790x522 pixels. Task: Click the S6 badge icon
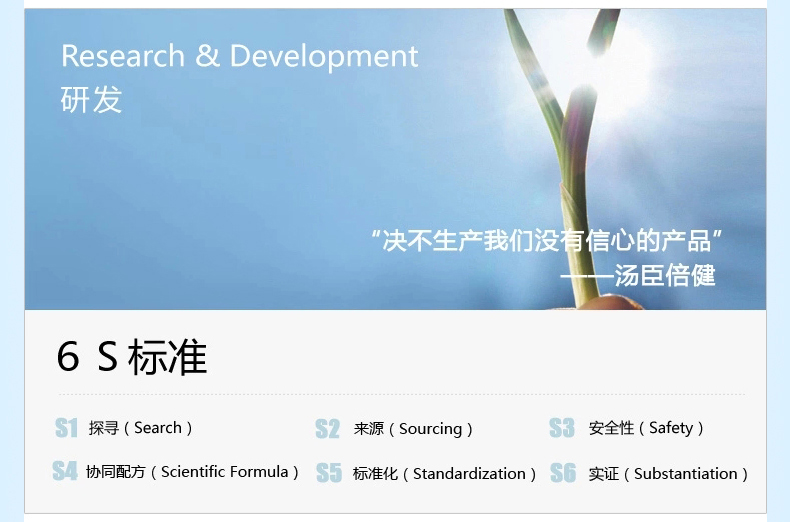pos(563,473)
